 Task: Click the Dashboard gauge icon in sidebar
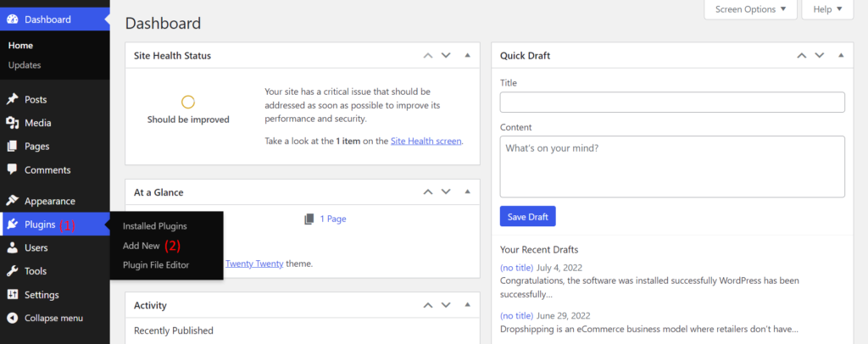12,19
